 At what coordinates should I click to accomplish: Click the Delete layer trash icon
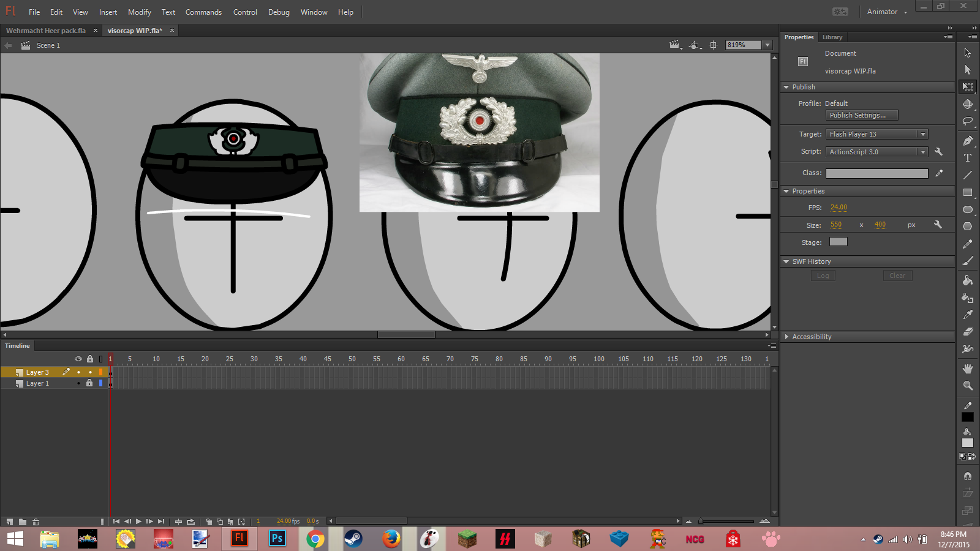click(x=36, y=522)
